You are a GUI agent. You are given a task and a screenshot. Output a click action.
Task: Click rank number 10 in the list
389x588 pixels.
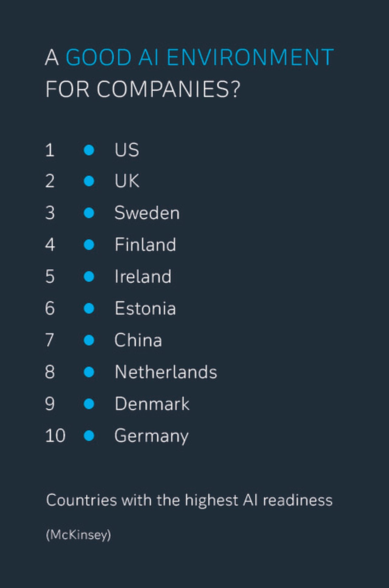[x=55, y=436]
